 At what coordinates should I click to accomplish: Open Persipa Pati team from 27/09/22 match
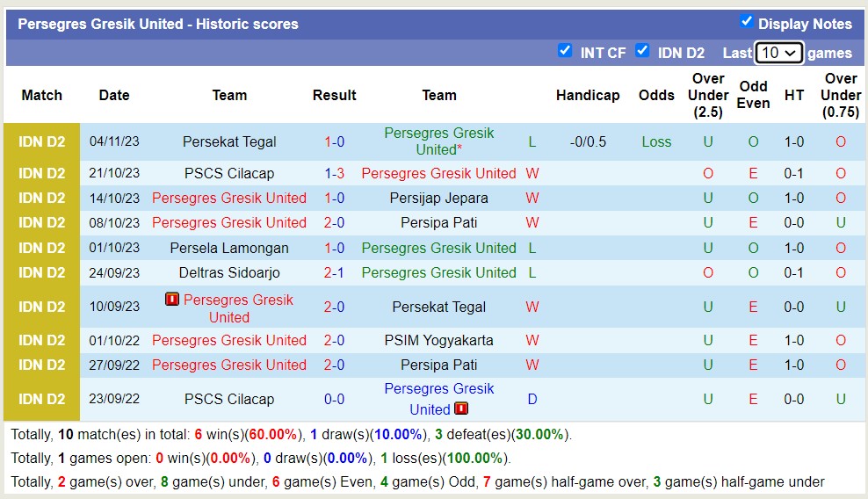pos(439,365)
